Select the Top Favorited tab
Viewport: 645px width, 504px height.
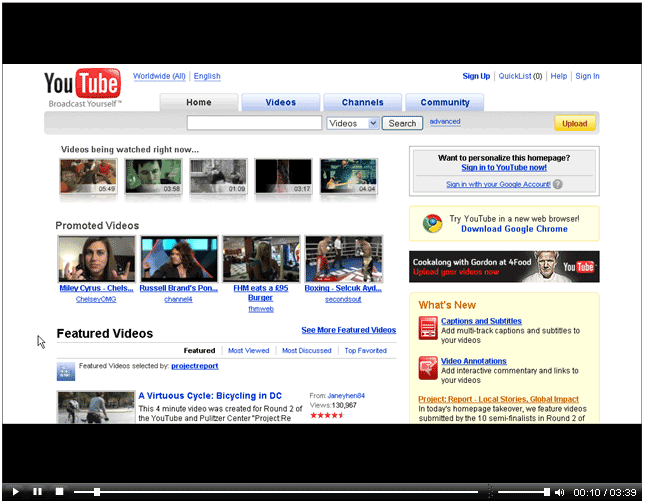coord(366,351)
